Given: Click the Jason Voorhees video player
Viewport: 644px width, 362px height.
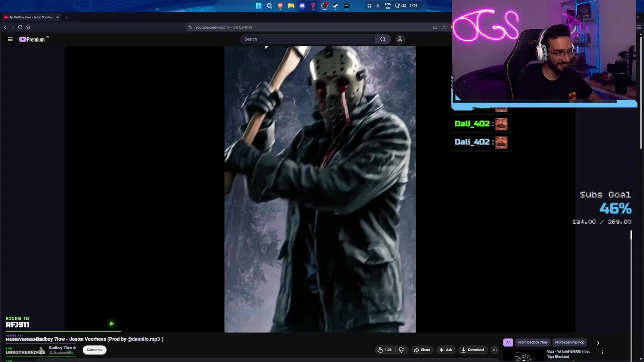Looking at the screenshot, I should pyautogui.click(x=320, y=189).
